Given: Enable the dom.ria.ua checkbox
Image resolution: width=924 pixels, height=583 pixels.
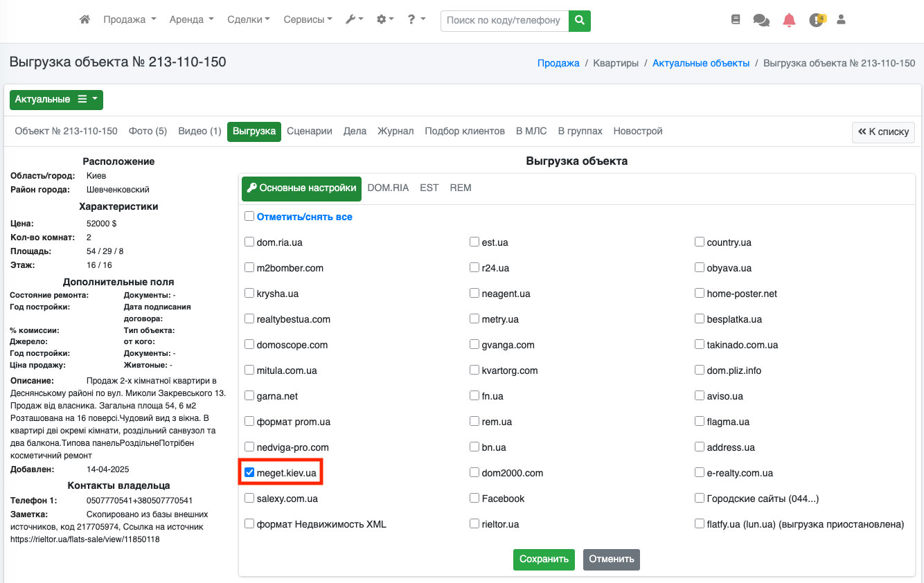Looking at the screenshot, I should (x=249, y=242).
